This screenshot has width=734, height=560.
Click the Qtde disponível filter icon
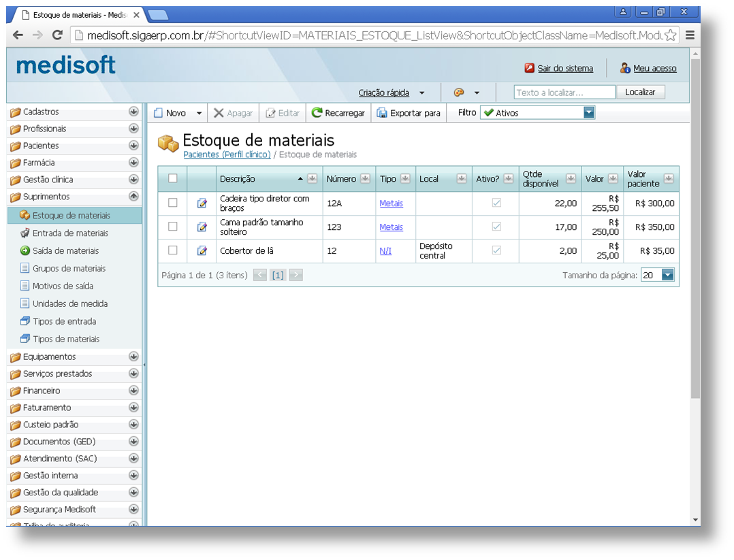click(x=571, y=179)
